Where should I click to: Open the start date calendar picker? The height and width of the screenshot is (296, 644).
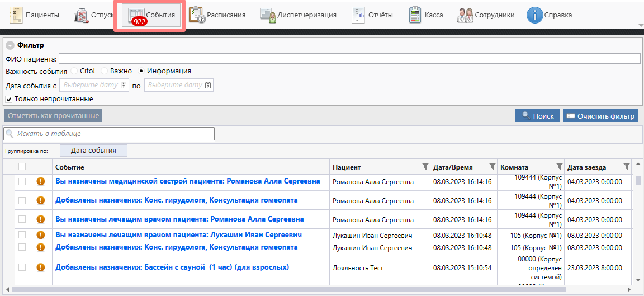[x=124, y=85]
